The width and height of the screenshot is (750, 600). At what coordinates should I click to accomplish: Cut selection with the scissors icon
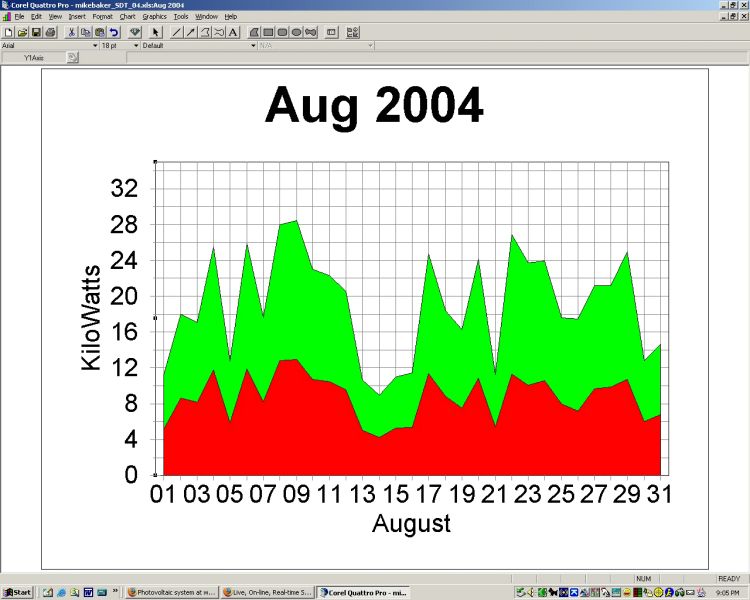pos(72,32)
